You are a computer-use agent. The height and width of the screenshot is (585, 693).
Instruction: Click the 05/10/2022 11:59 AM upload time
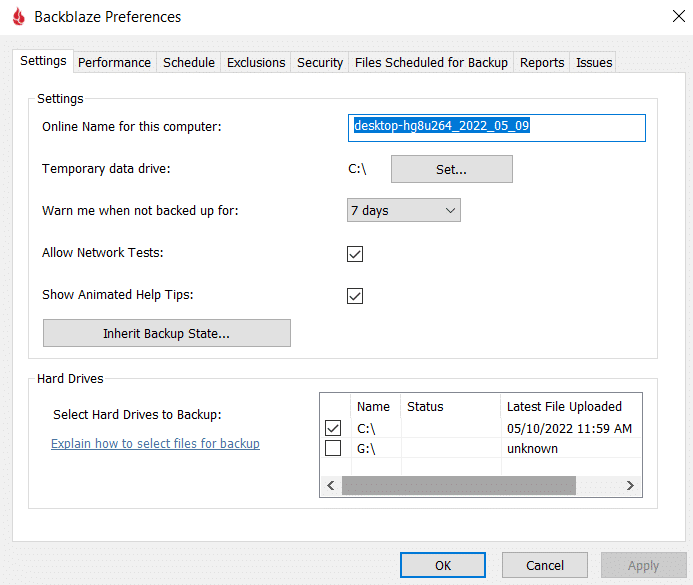(x=569, y=429)
